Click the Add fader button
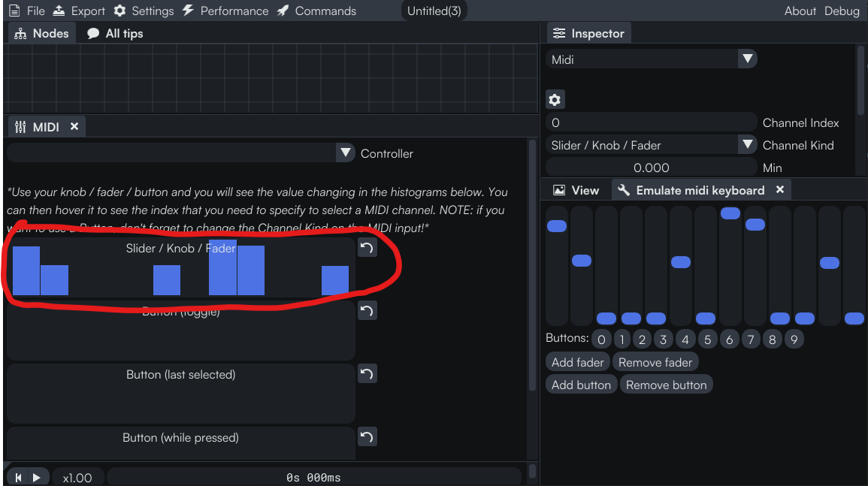 point(577,362)
